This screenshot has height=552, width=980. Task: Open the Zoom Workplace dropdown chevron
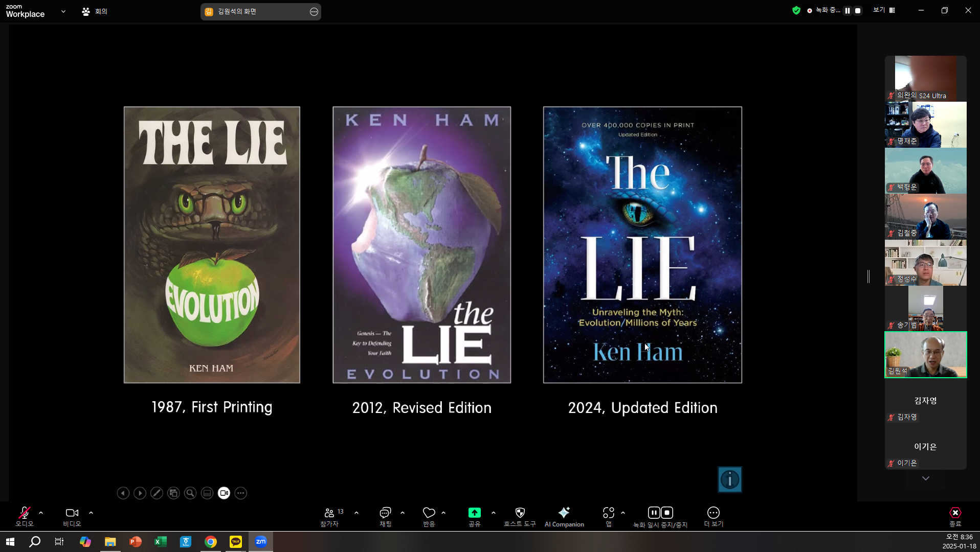(x=63, y=11)
